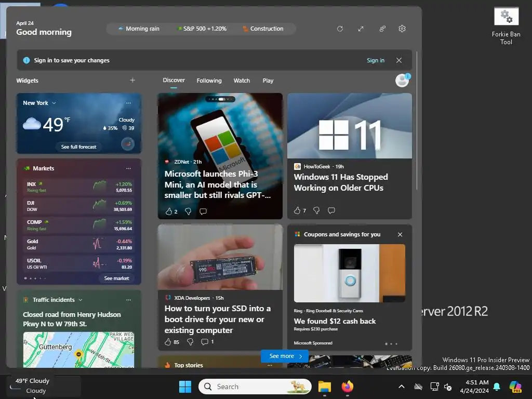The height and width of the screenshot is (399, 532).
Task: Open the account and share icon beside the settings gear
Action: coord(382,29)
